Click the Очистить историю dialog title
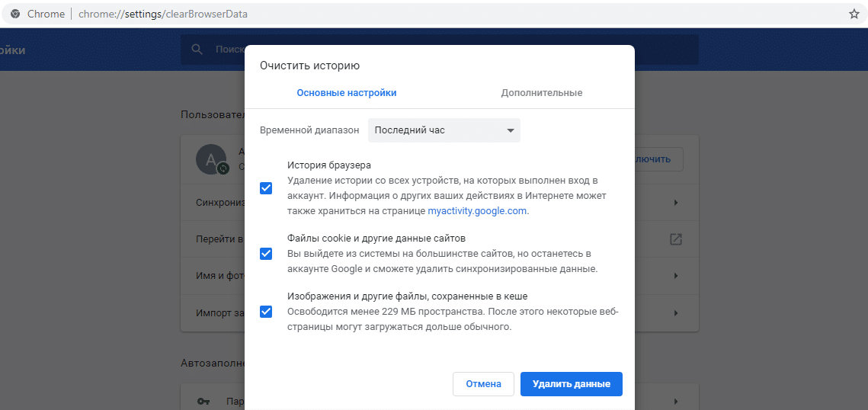The width and height of the screenshot is (868, 410). [x=310, y=66]
